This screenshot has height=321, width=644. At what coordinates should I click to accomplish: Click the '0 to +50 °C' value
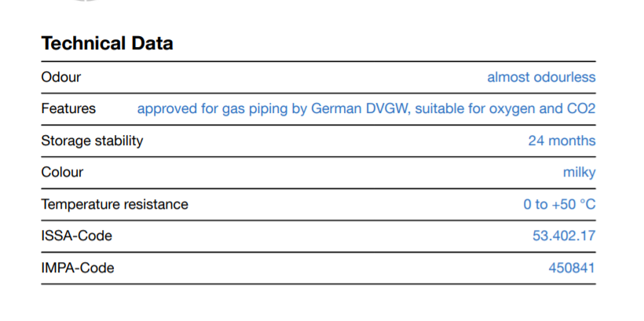(x=559, y=205)
